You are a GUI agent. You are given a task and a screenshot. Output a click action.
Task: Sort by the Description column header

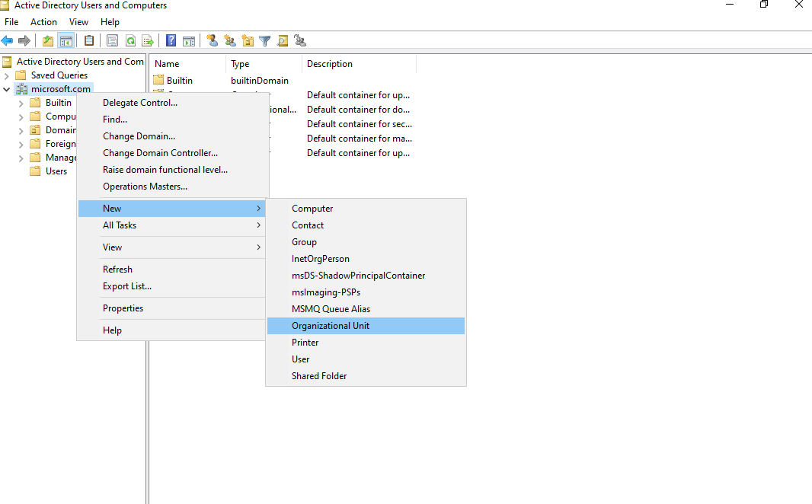coord(360,64)
